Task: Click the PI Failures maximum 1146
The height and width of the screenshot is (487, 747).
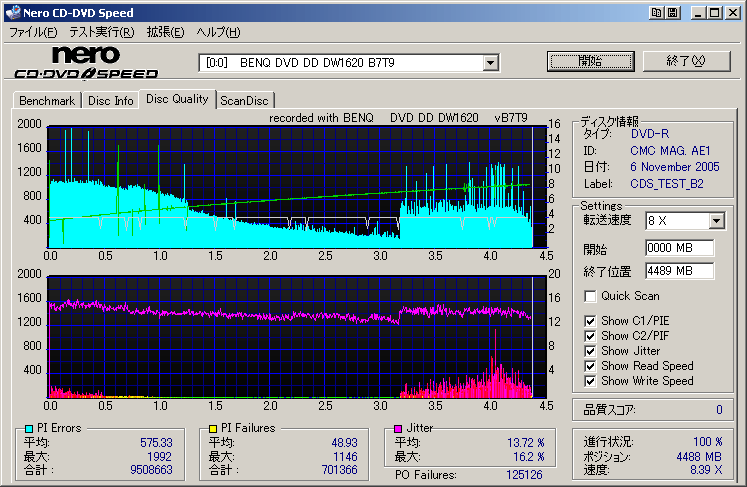Action: click(345, 457)
